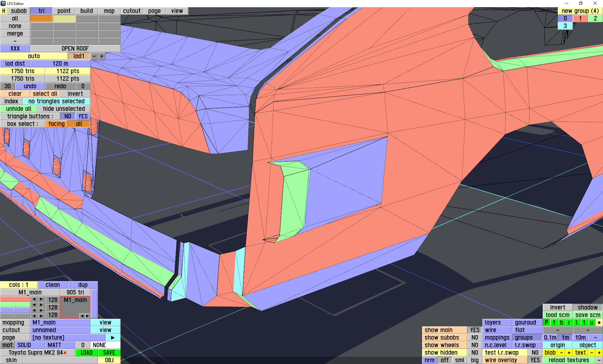
Task: Click the black dot view button
Action: tap(599, 322)
